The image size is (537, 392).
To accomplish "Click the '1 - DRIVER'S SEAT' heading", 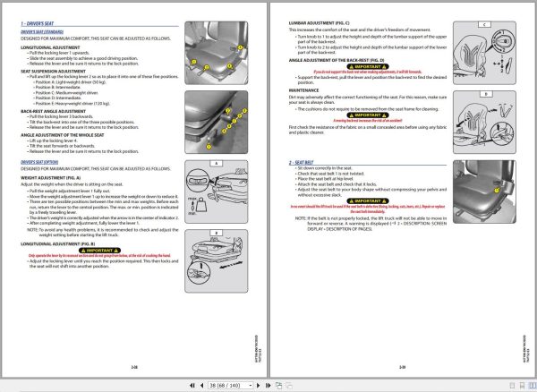I will coord(38,23).
